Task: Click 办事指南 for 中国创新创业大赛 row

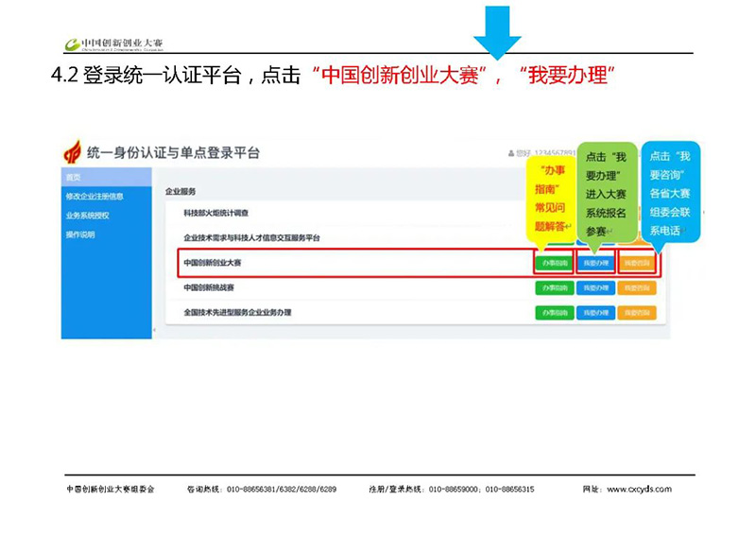Action: [x=554, y=263]
